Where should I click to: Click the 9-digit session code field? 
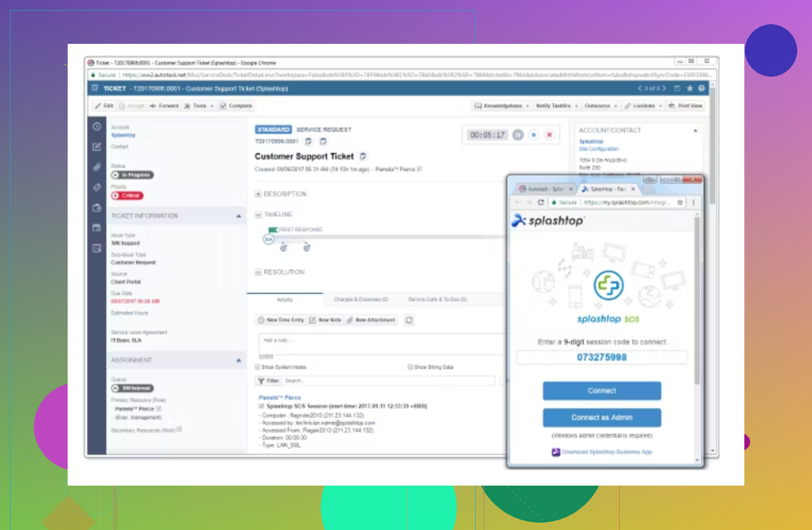pyautogui.click(x=602, y=358)
